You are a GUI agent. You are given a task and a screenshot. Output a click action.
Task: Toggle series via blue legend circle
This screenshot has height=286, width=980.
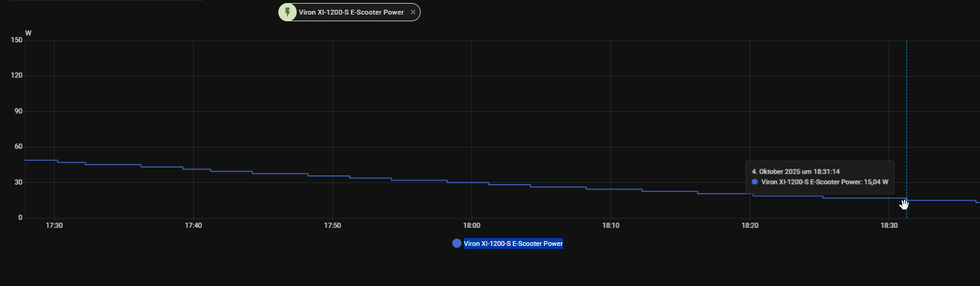click(457, 243)
